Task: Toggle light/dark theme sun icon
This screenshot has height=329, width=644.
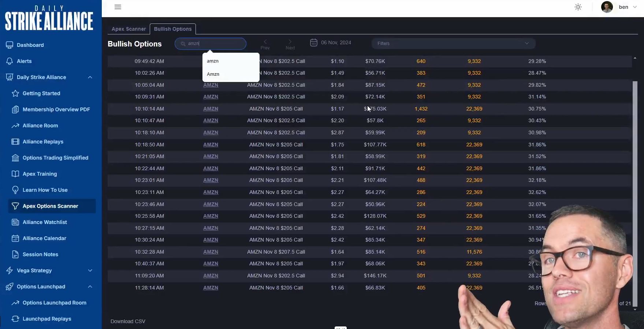Action: pyautogui.click(x=578, y=7)
